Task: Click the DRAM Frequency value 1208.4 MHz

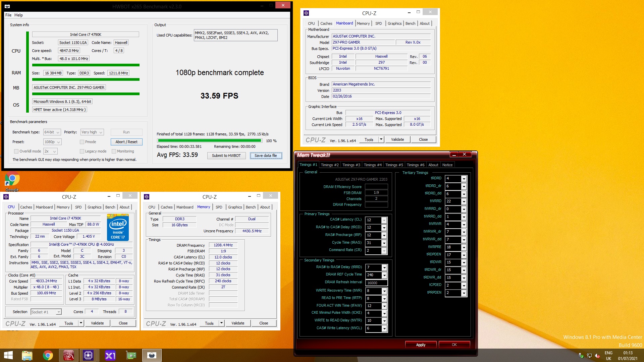Action: [223, 245]
